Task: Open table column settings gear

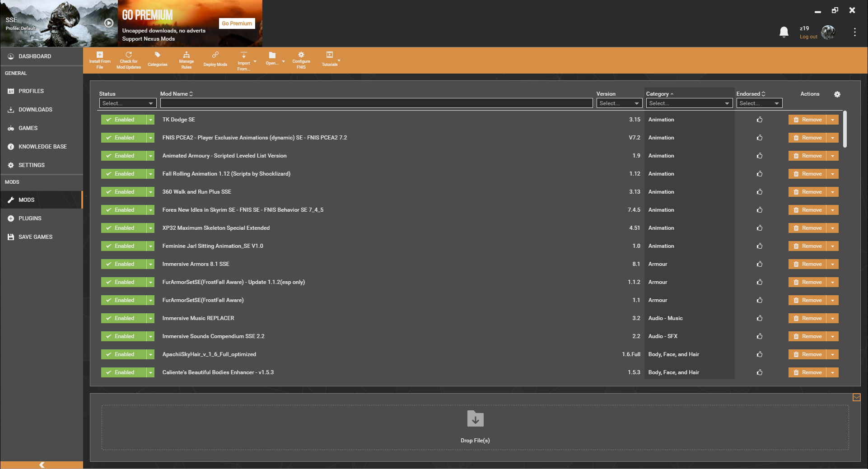Action: click(x=837, y=94)
